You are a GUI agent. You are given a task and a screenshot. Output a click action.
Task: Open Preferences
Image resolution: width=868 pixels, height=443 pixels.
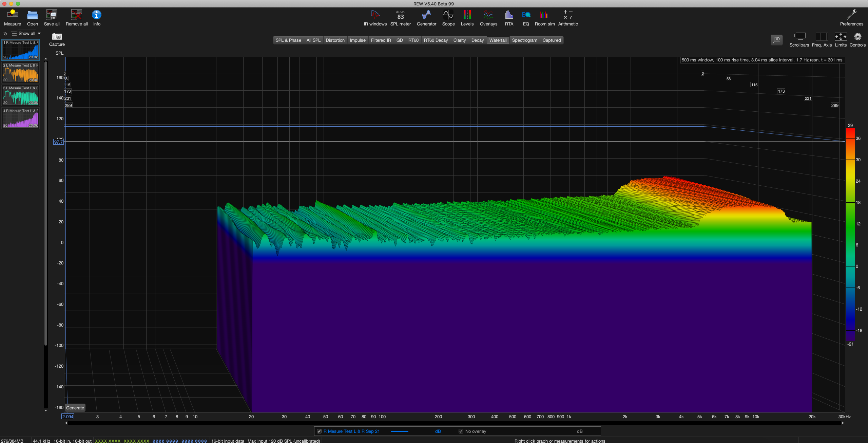tap(851, 15)
